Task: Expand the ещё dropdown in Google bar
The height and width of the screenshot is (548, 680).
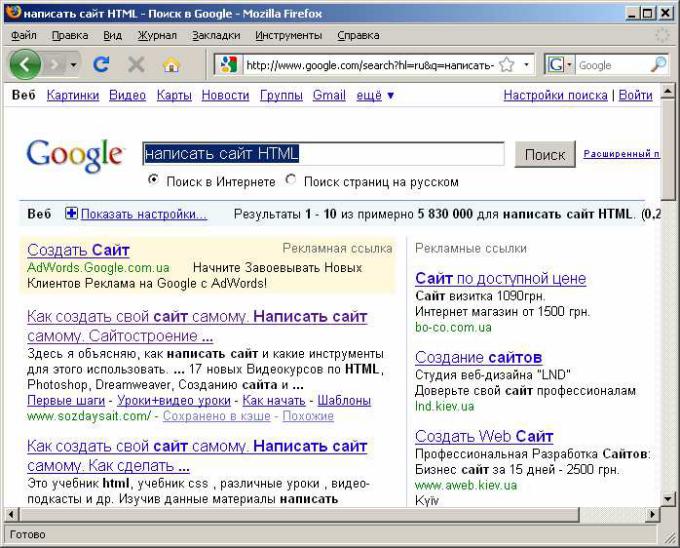Action: (x=375, y=95)
